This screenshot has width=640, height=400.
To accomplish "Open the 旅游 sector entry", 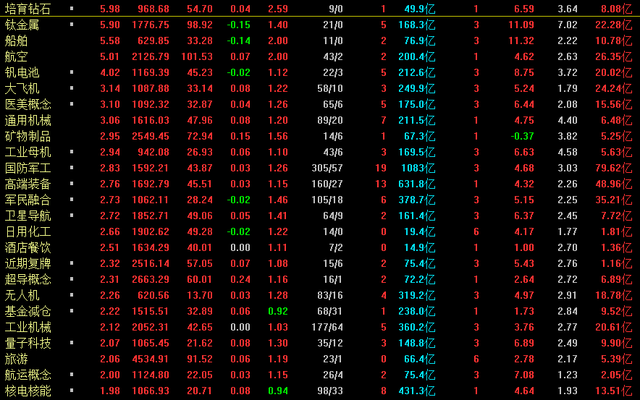I will (16, 359).
